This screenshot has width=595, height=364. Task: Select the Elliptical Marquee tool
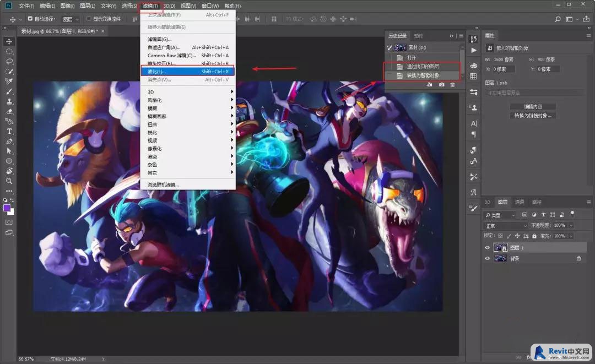tap(9, 52)
